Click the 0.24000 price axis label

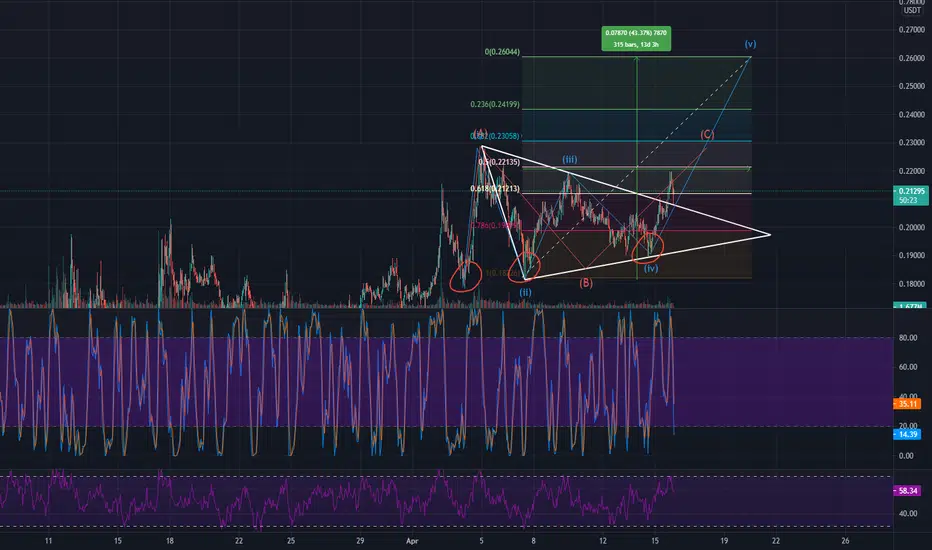912,115
